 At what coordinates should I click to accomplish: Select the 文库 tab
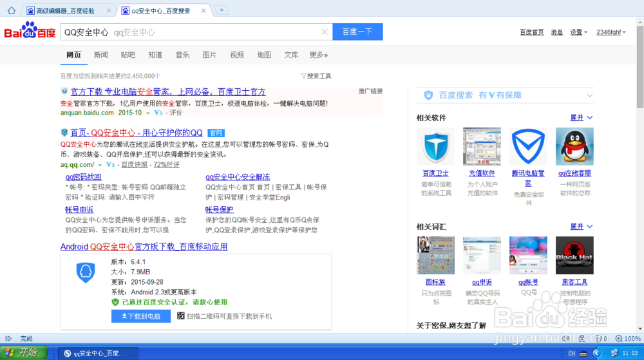(291, 55)
